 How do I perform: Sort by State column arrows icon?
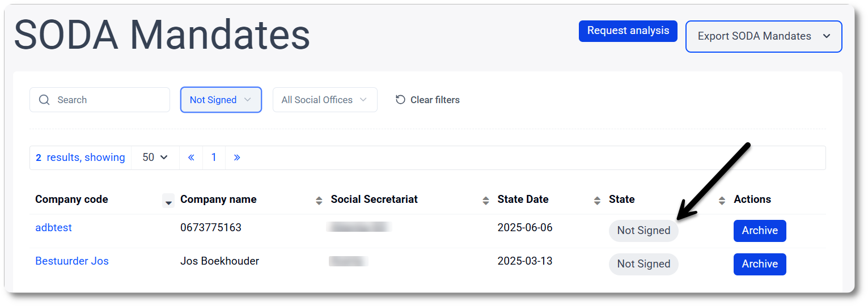[722, 200]
